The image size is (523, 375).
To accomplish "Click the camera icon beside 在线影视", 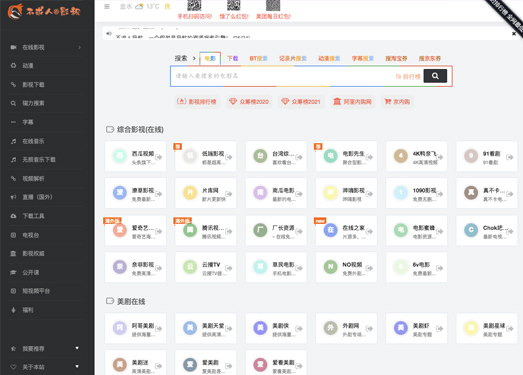I will pos(13,47).
